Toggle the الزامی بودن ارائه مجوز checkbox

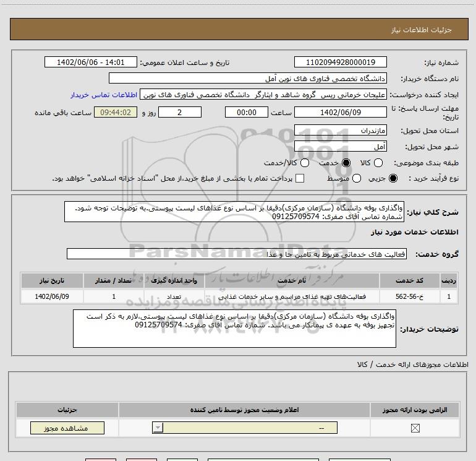pyautogui.click(x=415, y=428)
